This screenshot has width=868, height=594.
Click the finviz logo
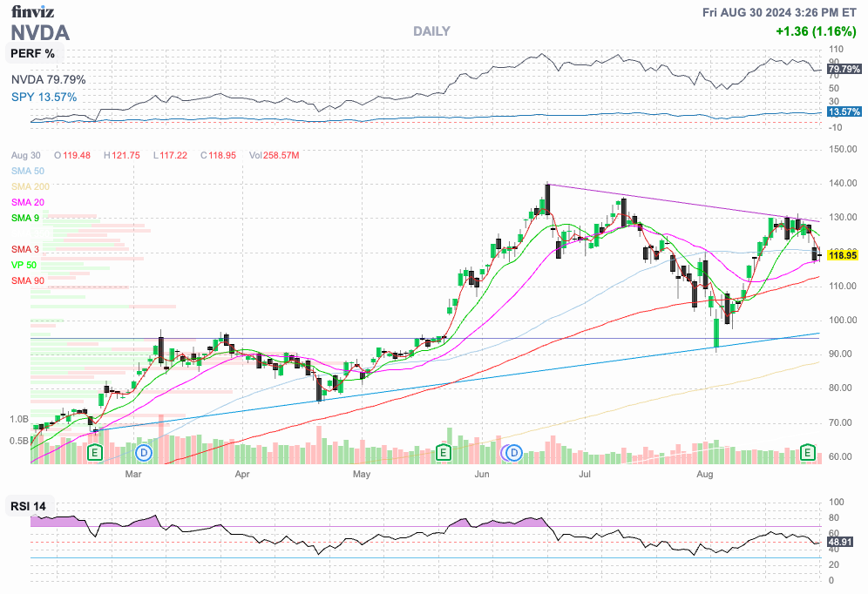[32, 11]
